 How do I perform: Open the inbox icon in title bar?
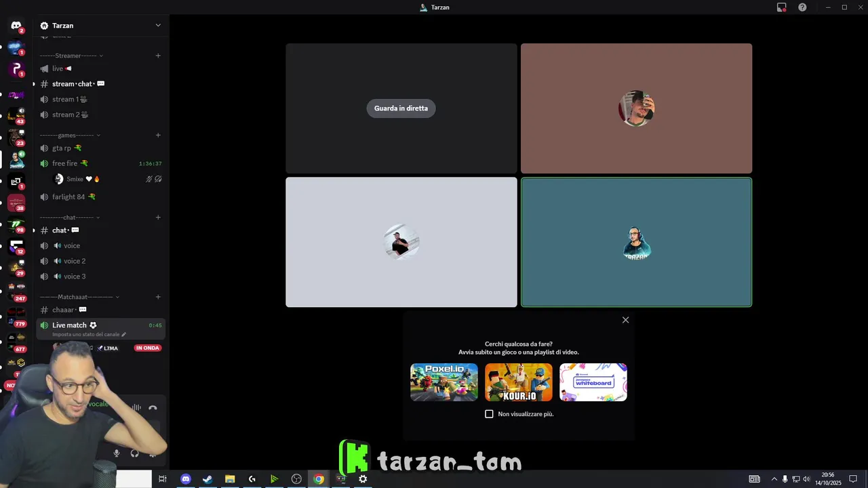point(781,7)
